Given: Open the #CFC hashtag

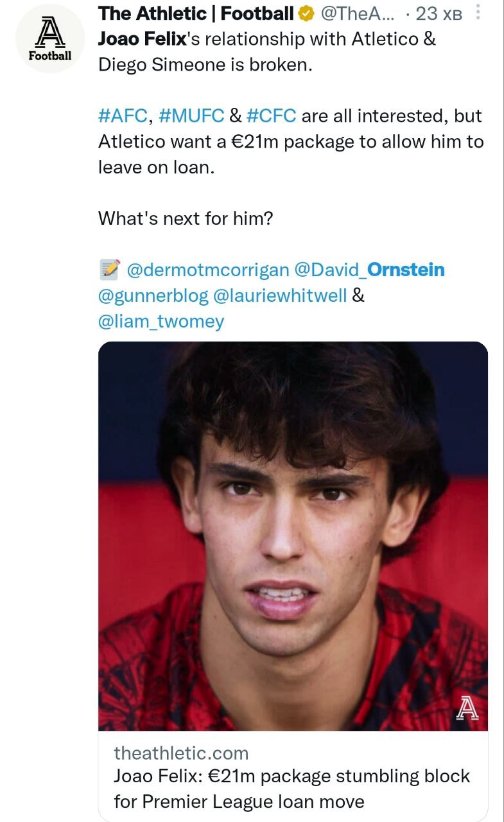Looking at the screenshot, I should 270,116.
